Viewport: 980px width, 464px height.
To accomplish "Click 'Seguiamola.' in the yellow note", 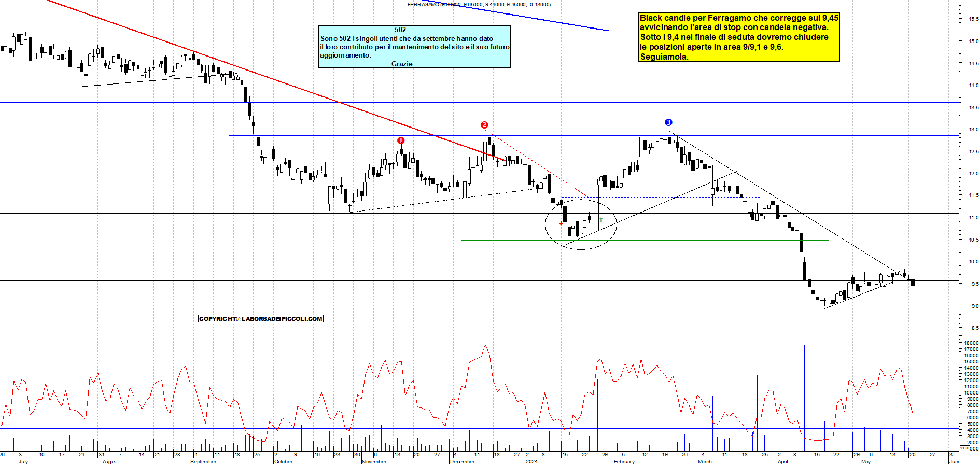I will click(x=664, y=57).
